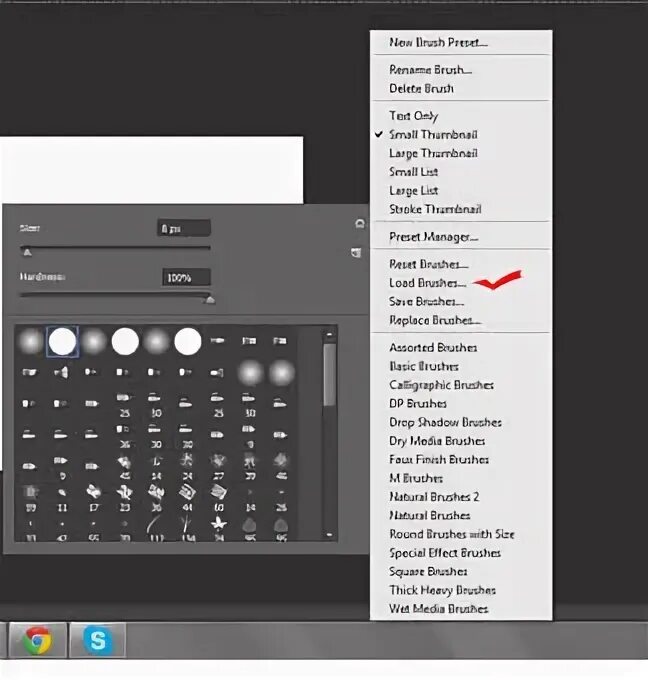This screenshot has height=680, width=648.
Task: Select Rename Brush menu entry
Action: 430,70
